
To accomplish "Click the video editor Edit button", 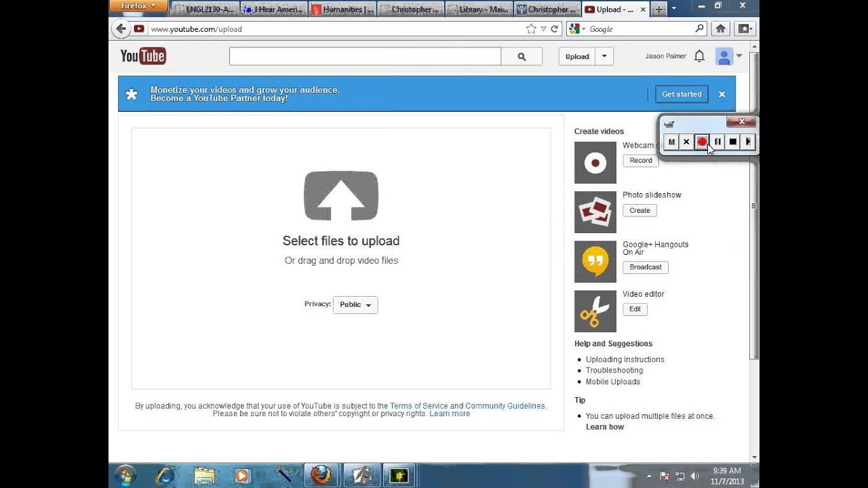I will [635, 309].
